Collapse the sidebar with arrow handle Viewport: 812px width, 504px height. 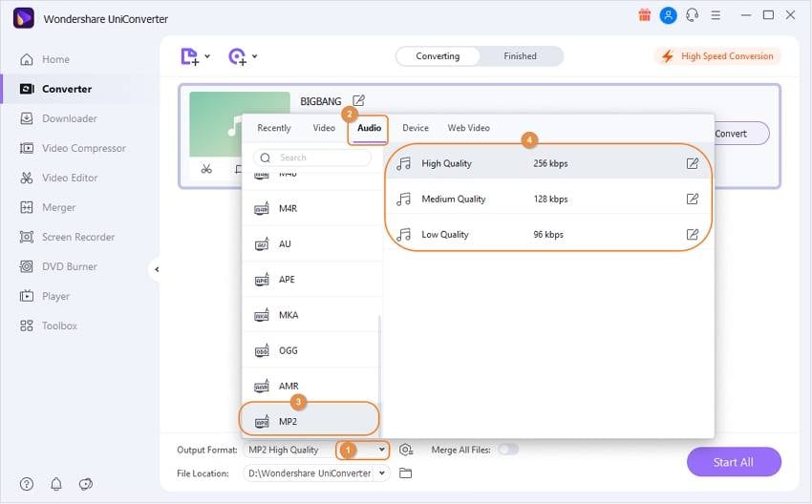pos(157,269)
